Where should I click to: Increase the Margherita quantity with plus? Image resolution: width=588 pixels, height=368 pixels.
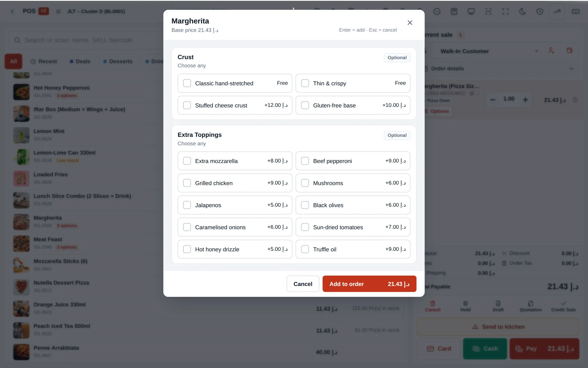click(525, 100)
